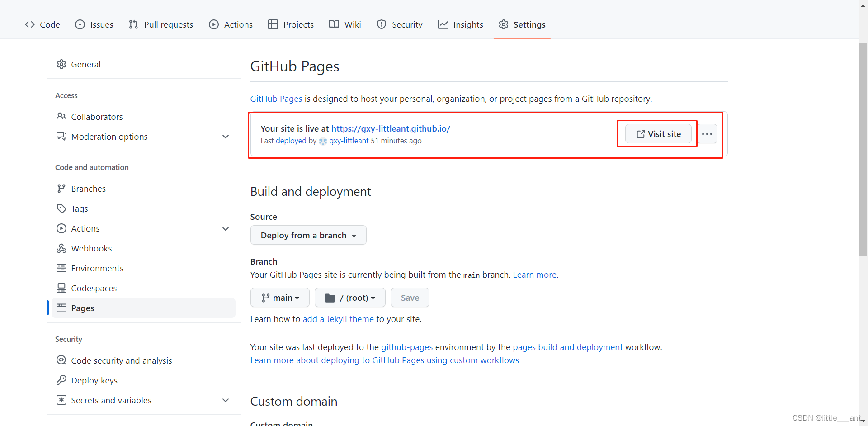Select the Settings tab
This screenshot has width=868, height=426.
522,24
